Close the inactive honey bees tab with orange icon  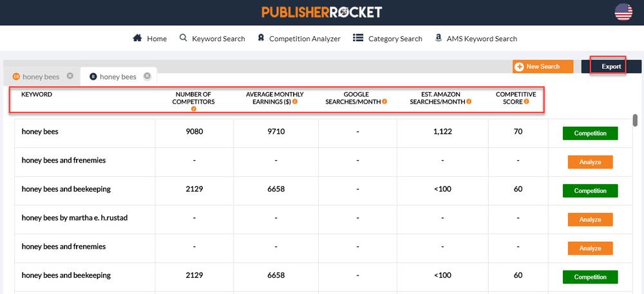(70, 76)
